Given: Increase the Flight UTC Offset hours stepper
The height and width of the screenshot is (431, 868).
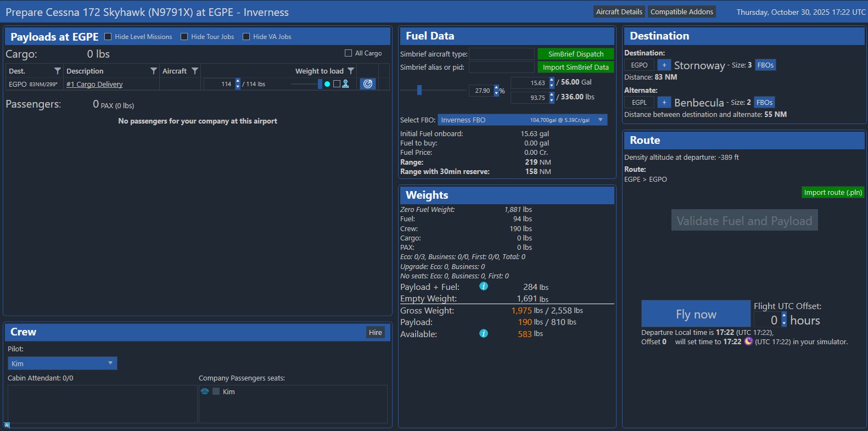Looking at the screenshot, I should point(784,316).
